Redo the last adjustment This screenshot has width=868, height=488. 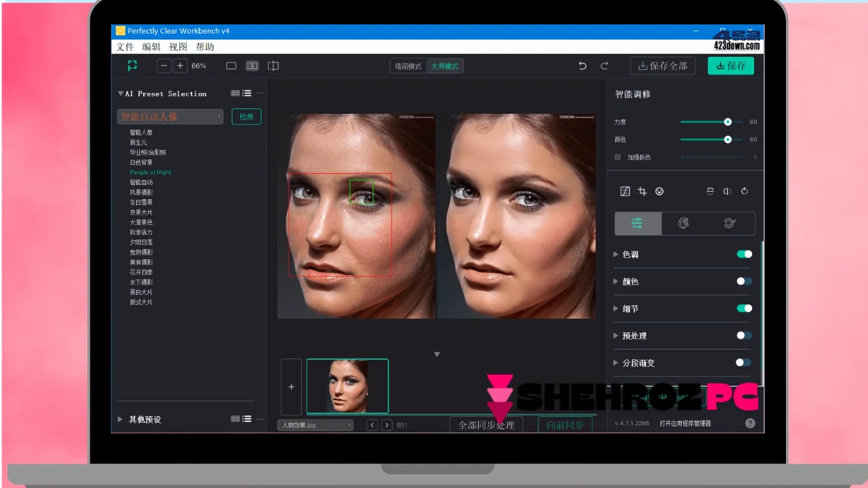(x=604, y=66)
